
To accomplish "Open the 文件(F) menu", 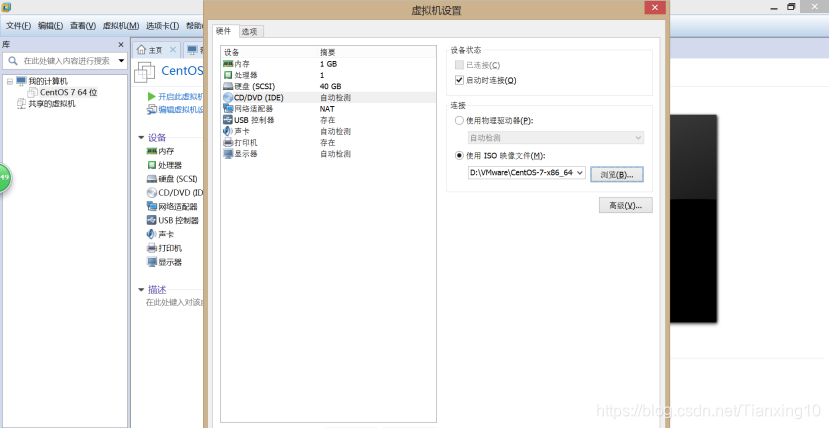I will (x=19, y=25).
